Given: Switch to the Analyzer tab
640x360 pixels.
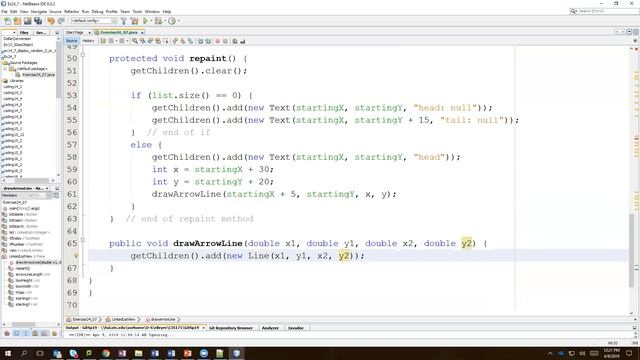Looking at the screenshot, I should [x=270, y=328].
